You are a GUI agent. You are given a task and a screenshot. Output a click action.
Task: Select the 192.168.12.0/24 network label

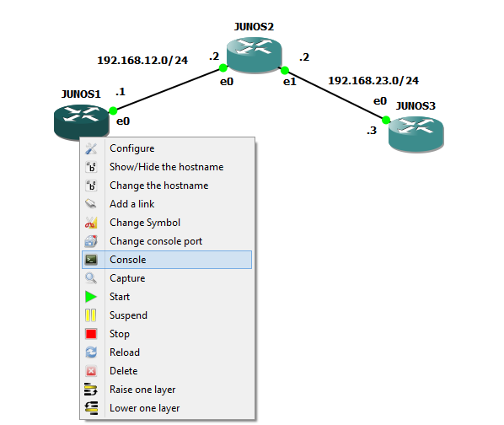point(142,61)
